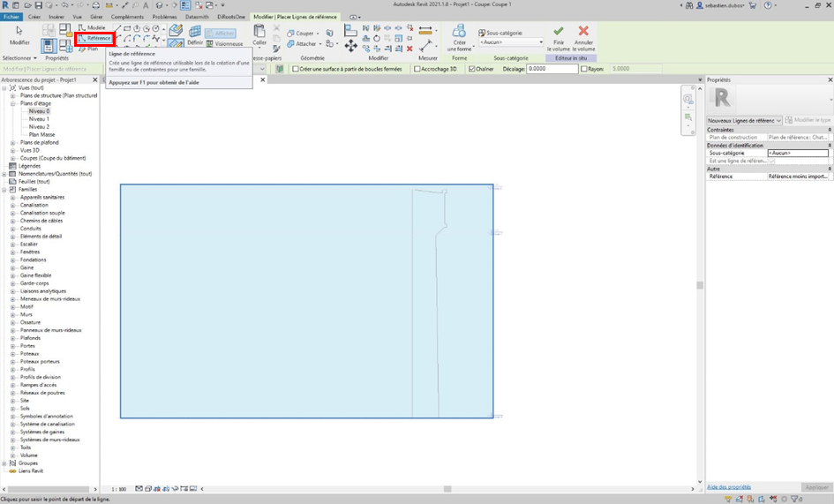Click the Couper geometry button
The width and height of the screenshot is (834, 504).
304,34
